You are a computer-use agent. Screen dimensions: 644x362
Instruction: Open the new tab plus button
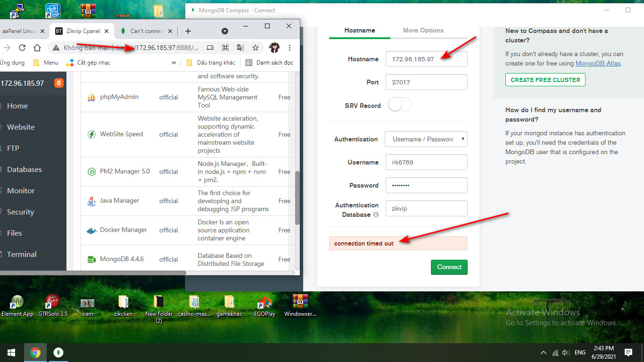point(188,31)
